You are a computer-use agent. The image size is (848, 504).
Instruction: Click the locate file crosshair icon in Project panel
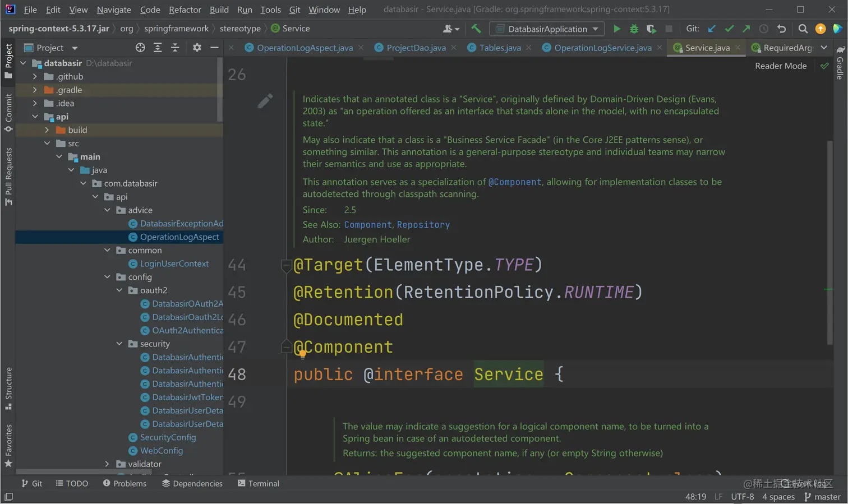tap(140, 48)
